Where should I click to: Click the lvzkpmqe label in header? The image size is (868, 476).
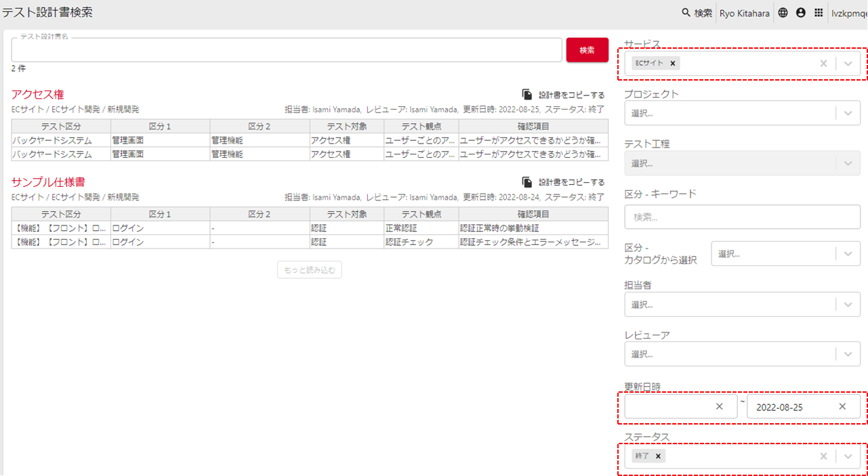tap(850, 13)
